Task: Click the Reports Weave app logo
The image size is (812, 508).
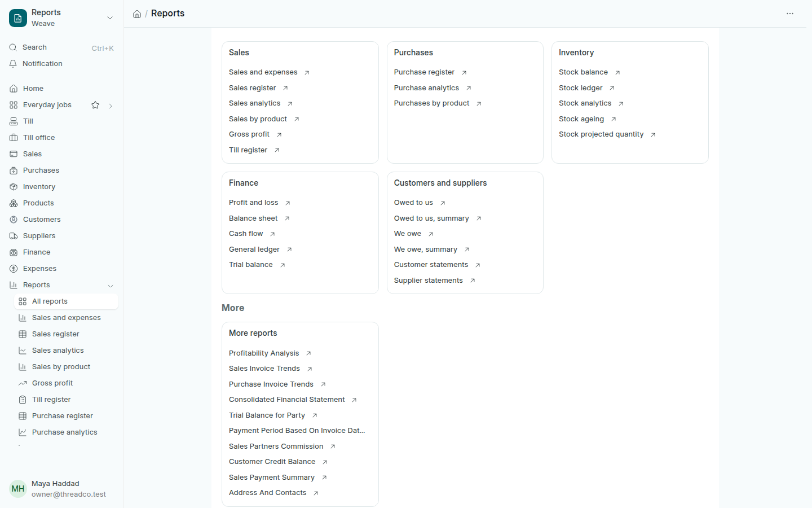Action: (18, 18)
